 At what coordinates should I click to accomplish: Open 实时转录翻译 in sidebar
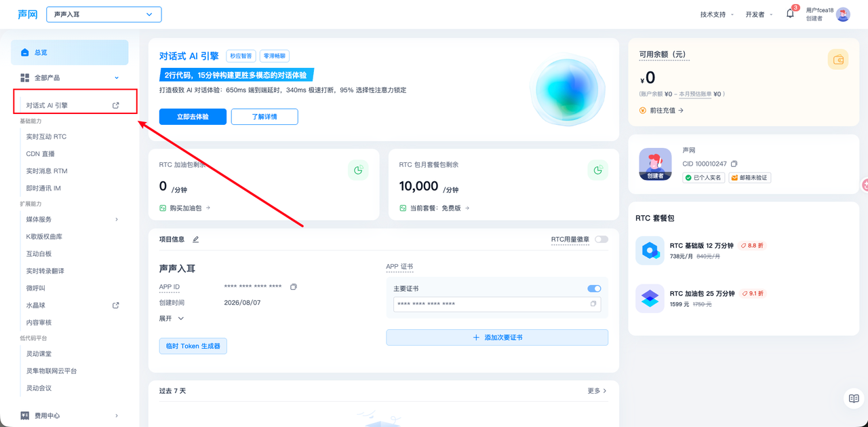pos(45,271)
